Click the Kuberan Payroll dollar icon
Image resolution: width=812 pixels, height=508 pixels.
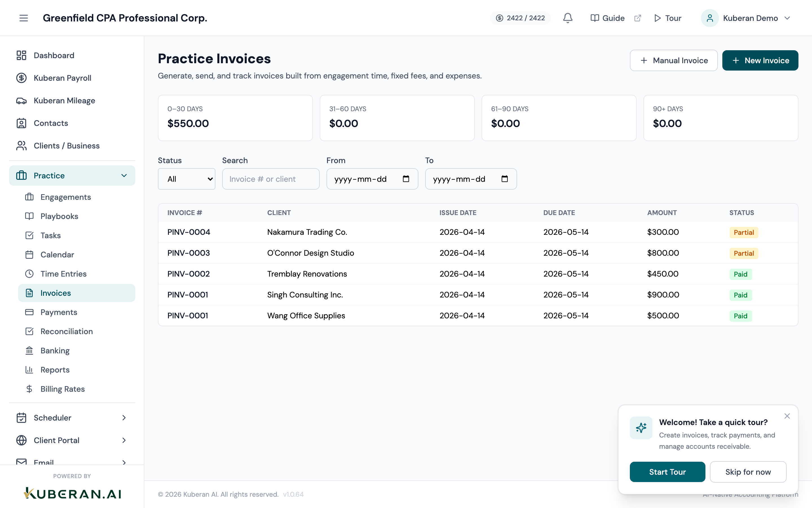21,78
